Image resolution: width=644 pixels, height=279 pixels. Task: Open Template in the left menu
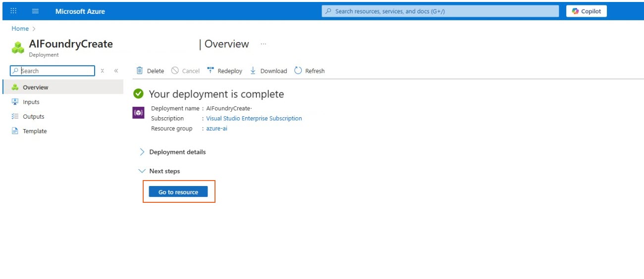(x=35, y=131)
